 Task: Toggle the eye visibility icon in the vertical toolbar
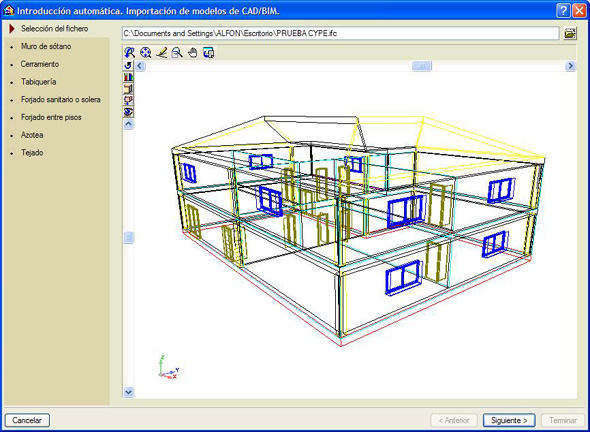pyautogui.click(x=128, y=112)
